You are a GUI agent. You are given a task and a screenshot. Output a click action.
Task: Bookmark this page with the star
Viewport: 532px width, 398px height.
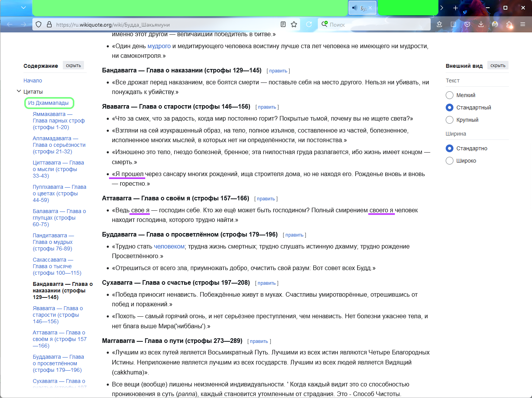[x=294, y=24]
